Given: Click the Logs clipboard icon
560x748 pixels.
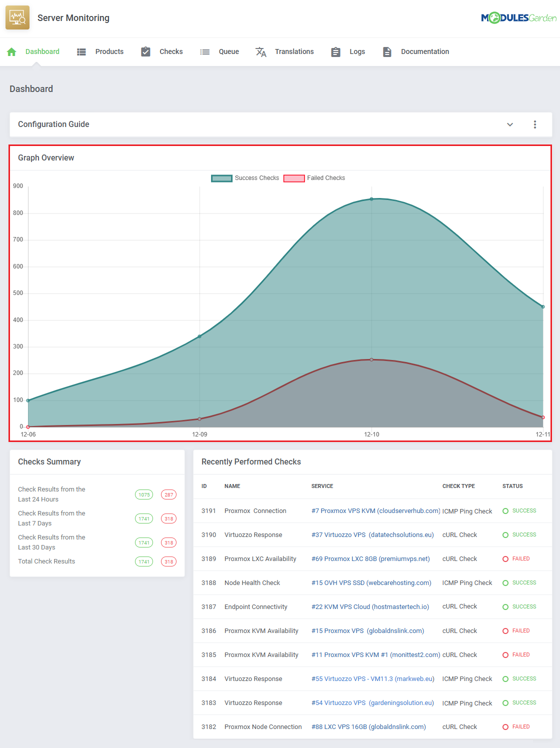Looking at the screenshot, I should point(336,51).
